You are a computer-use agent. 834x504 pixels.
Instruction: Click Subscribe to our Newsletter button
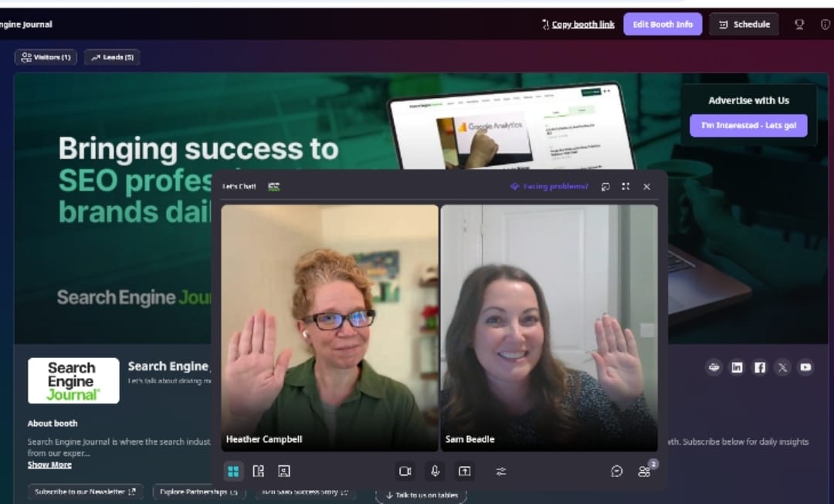click(x=85, y=492)
